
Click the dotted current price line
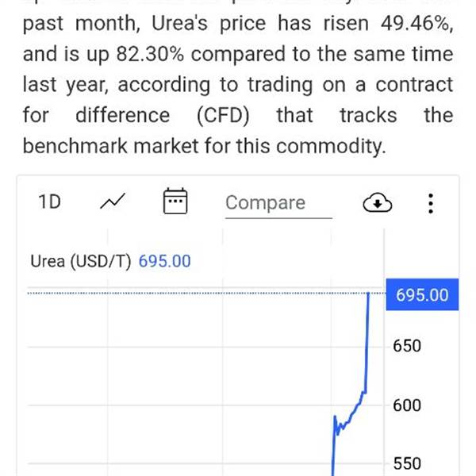(198, 294)
